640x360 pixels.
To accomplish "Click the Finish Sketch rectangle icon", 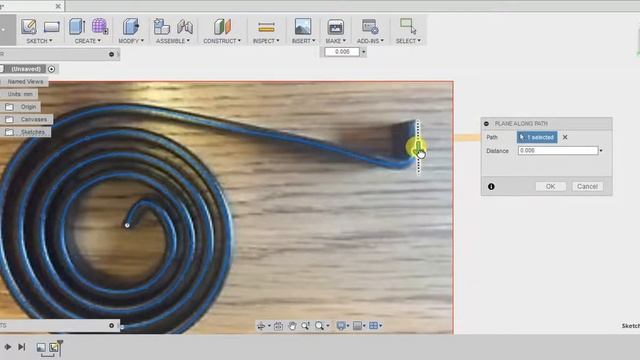I will pyautogui.click(x=52, y=27).
